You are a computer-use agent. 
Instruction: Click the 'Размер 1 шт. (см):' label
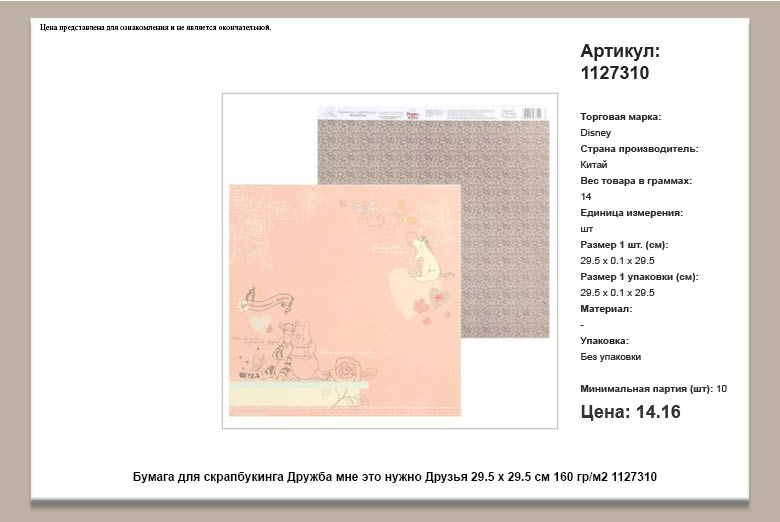click(x=624, y=245)
